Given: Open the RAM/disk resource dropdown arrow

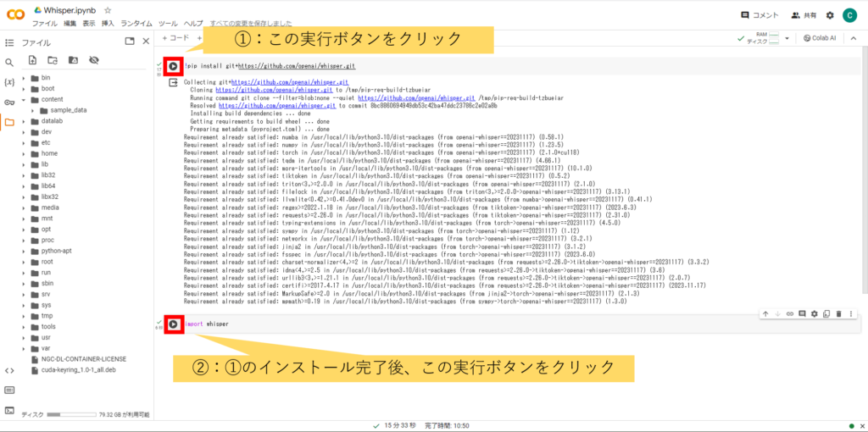Looking at the screenshot, I should click(x=787, y=38).
